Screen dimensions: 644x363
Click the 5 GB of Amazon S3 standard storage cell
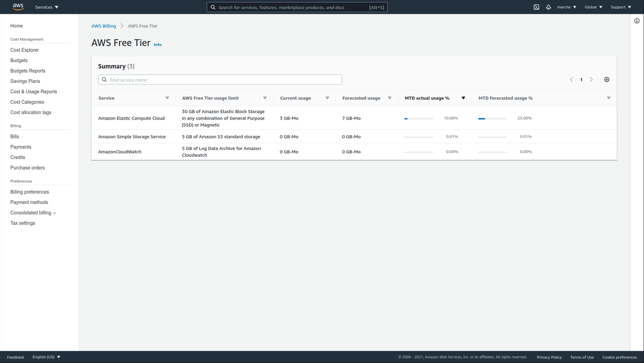[x=221, y=137]
